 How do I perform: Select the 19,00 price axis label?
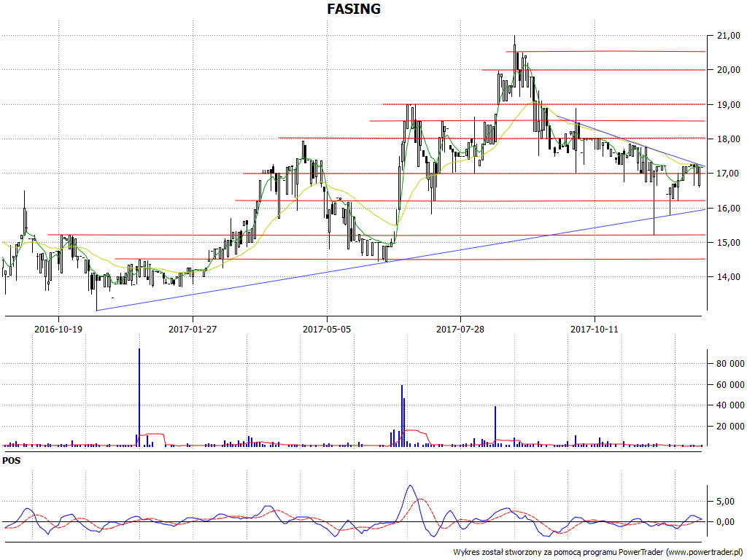(x=729, y=105)
